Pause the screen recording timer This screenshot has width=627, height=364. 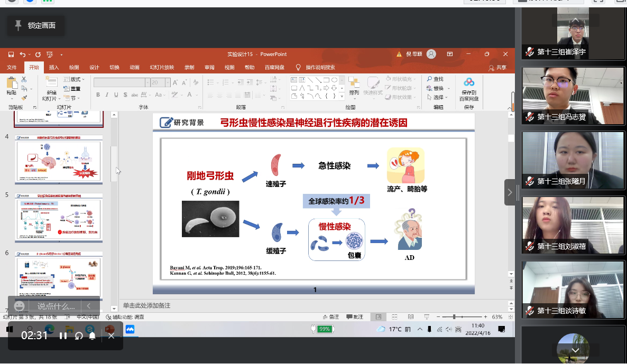tap(63, 335)
